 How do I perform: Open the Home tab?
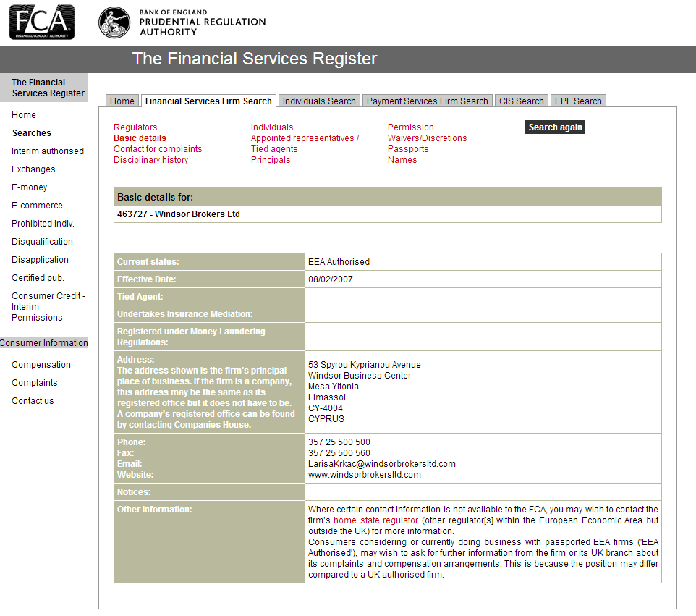pyautogui.click(x=122, y=101)
